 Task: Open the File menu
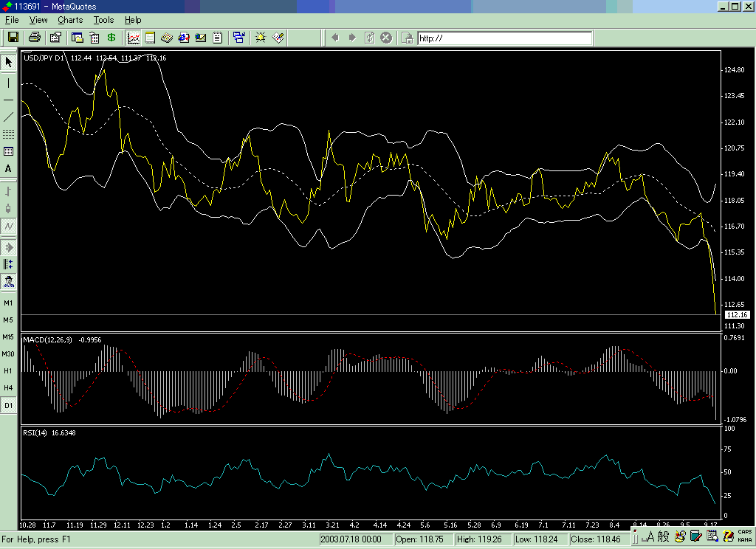click(x=12, y=20)
